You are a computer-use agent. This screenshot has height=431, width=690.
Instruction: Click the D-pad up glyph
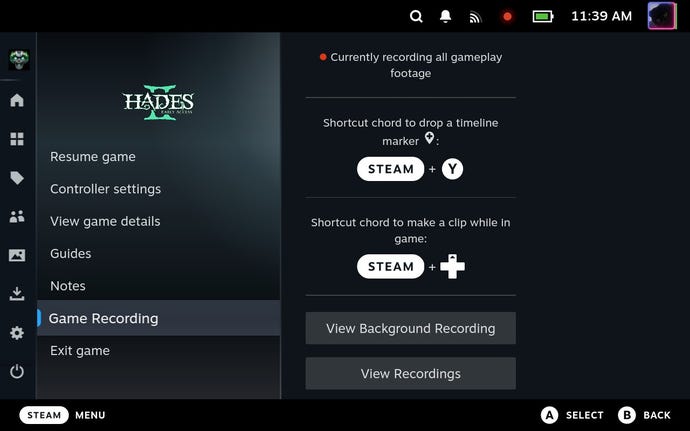[x=452, y=266]
